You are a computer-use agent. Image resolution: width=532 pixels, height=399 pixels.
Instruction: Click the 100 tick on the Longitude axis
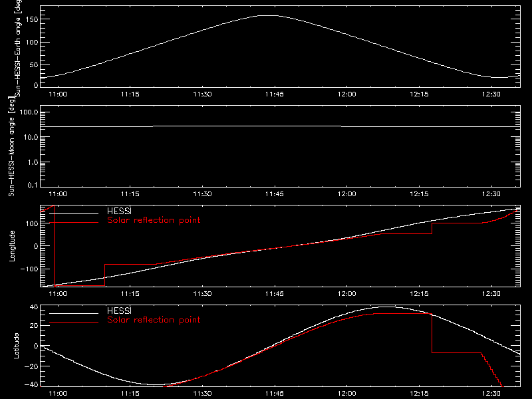(32, 223)
